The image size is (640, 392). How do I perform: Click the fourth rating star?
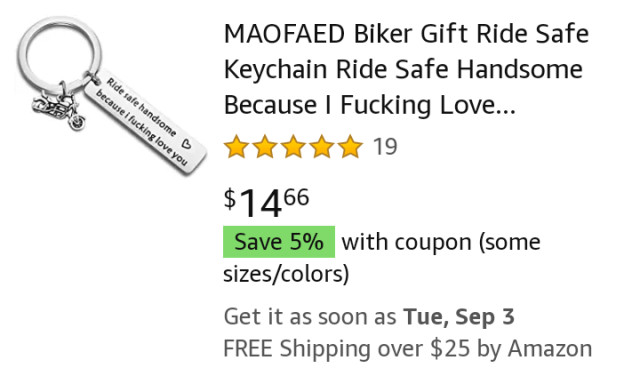[x=322, y=147]
